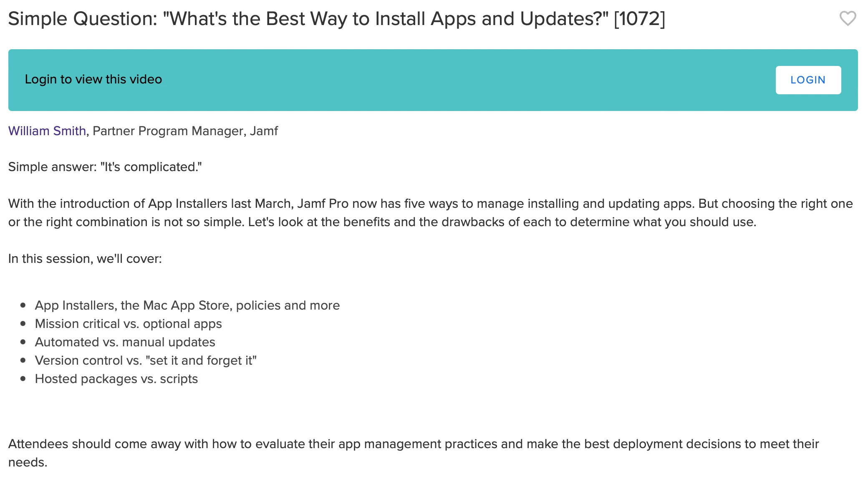The width and height of the screenshot is (868, 479).
Task: Click bullet "Hosted packages vs. scripts"
Action: 116,379
